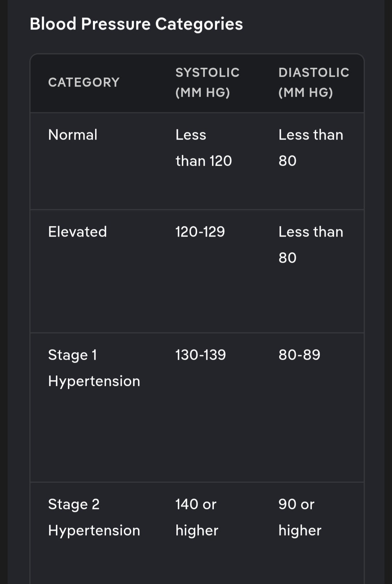Tap the (MM HG) unit under DIASTOLIC
Screen dimensions: 392x584
point(306,93)
